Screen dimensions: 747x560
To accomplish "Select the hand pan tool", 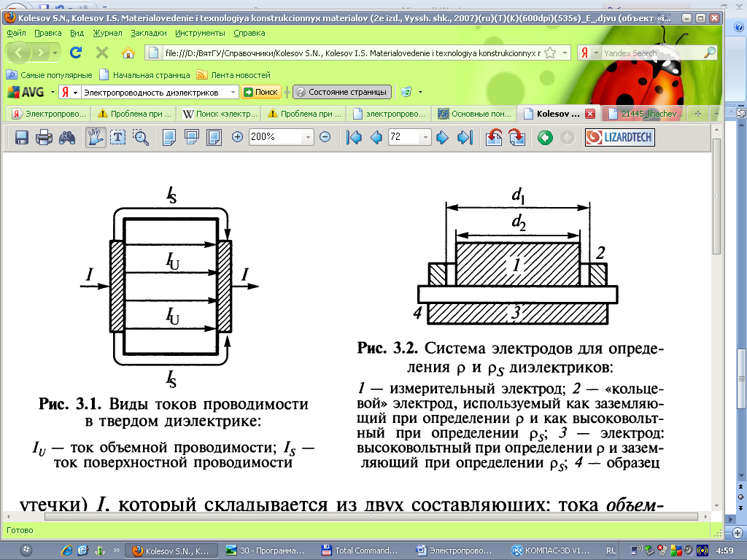I will pyautogui.click(x=96, y=138).
